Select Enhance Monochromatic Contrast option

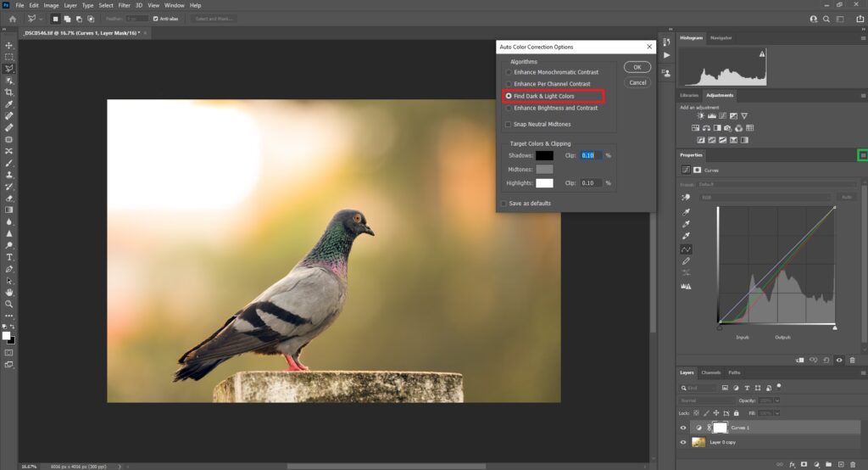coord(509,72)
